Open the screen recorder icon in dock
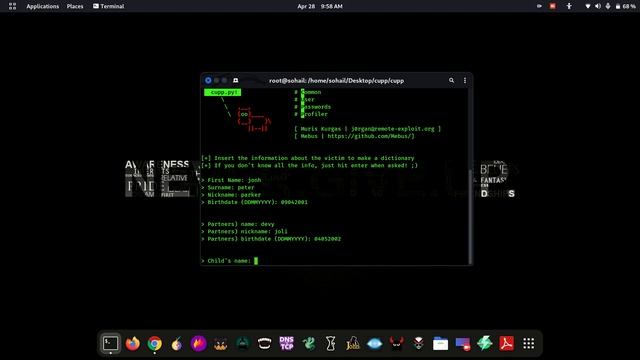640x360 pixels. pyautogui.click(x=462, y=344)
